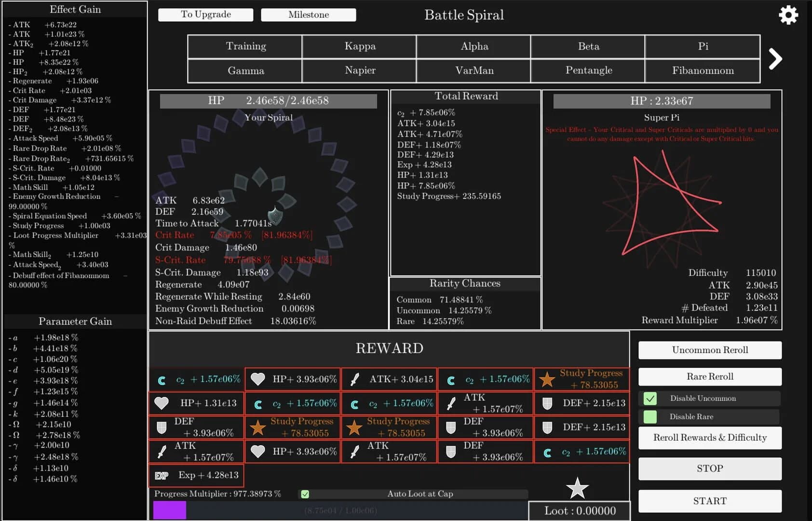Click the purple loot progress bar
This screenshot has width=812, height=521.
point(169,509)
